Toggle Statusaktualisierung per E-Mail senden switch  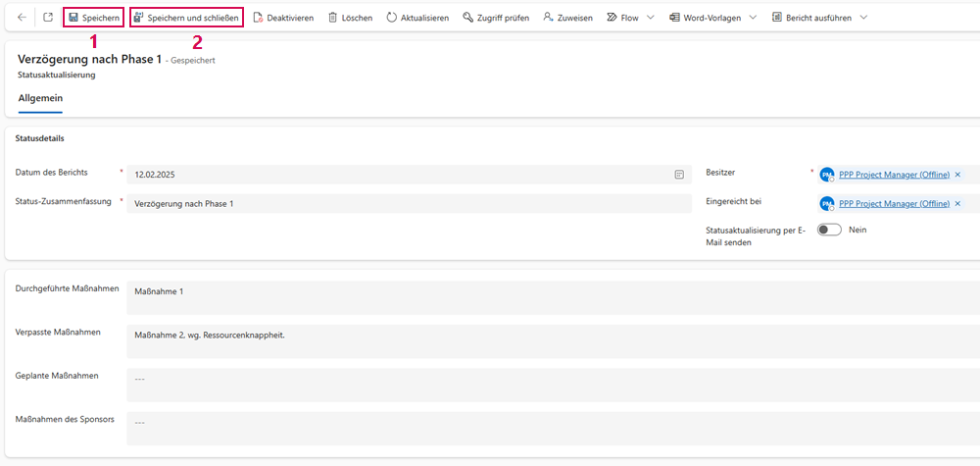(x=830, y=230)
